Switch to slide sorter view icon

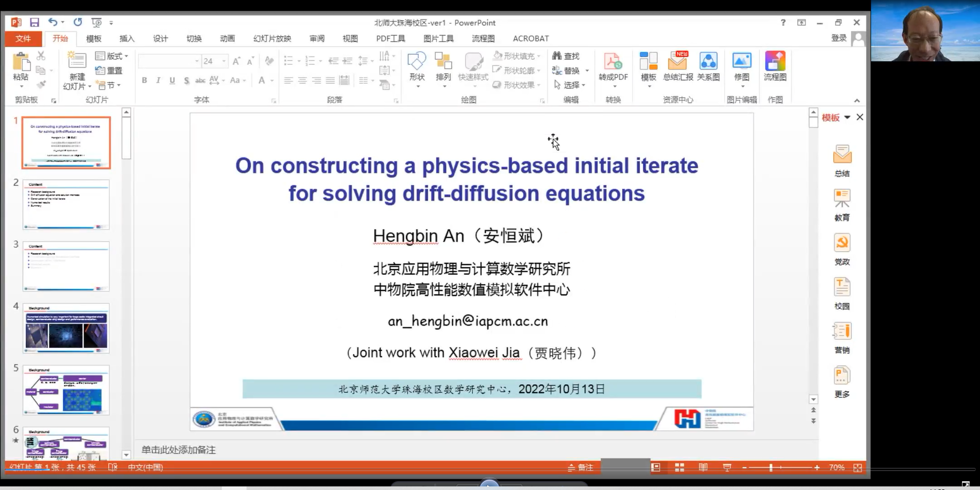coord(679,467)
